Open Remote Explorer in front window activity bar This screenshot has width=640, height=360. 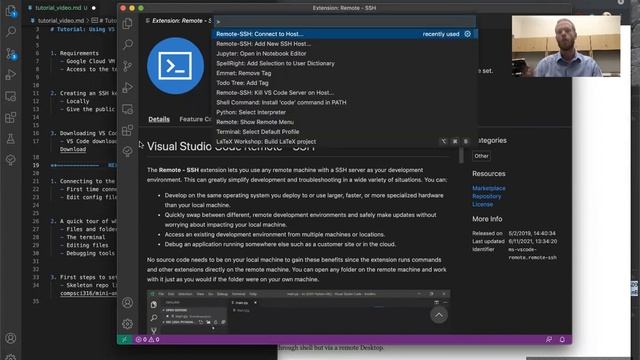coord(127,109)
